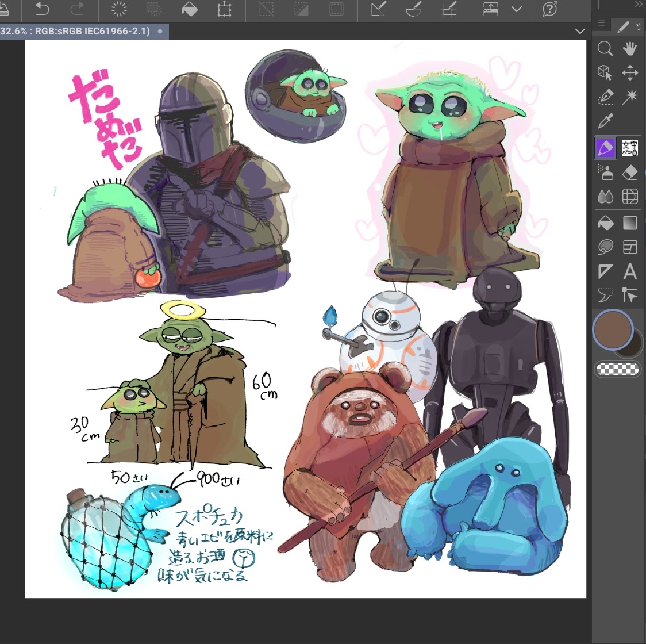Switch to transparent color below the color circles

click(618, 369)
